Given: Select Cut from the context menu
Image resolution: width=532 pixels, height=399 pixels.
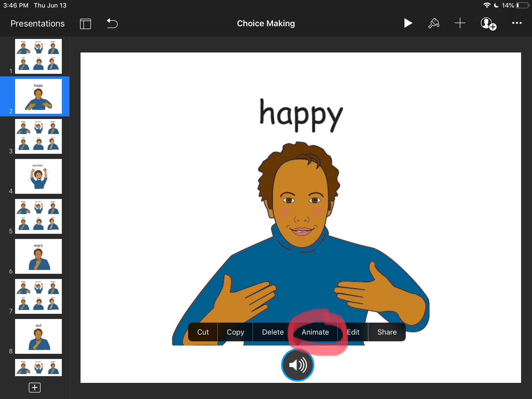Looking at the screenshot, I should tap(203, 332).
